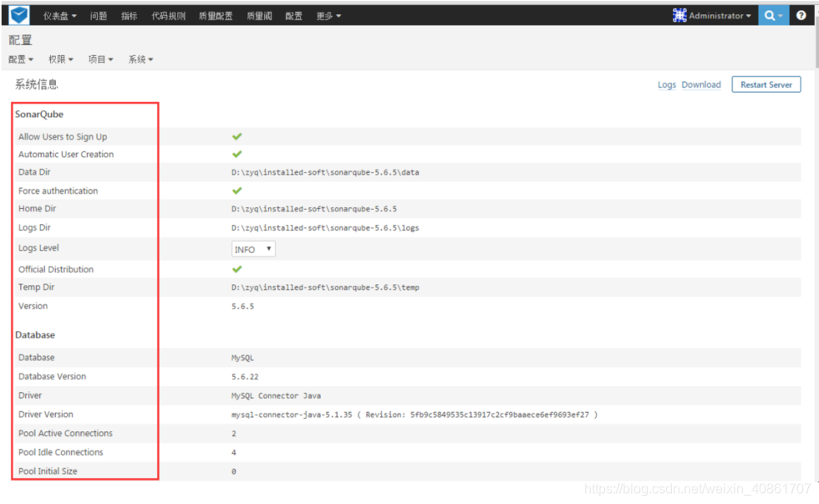Open the 问题 menu item
Viewport: 819px width, 504px height.
pos(99,16)
